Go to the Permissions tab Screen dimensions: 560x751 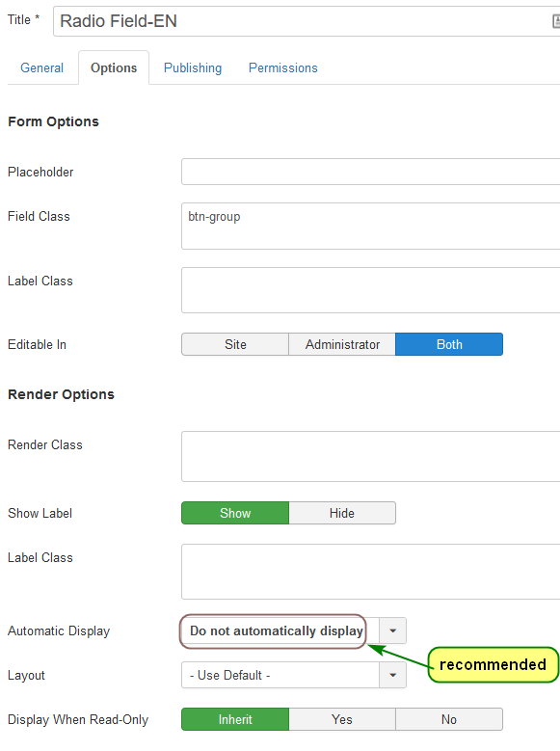point(283,68)
